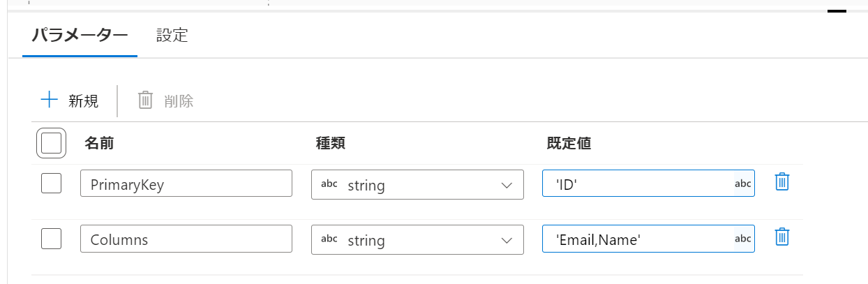Viewport: 868px width, 284px height.
Task: Toggle the select-all header checkbox
Action: (x=51, y=143)
